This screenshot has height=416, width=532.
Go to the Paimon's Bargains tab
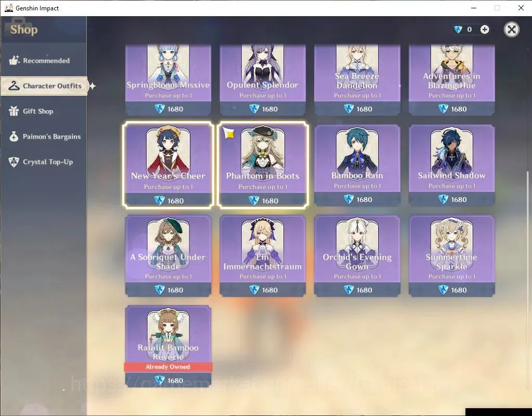click(x=45, y=136)
